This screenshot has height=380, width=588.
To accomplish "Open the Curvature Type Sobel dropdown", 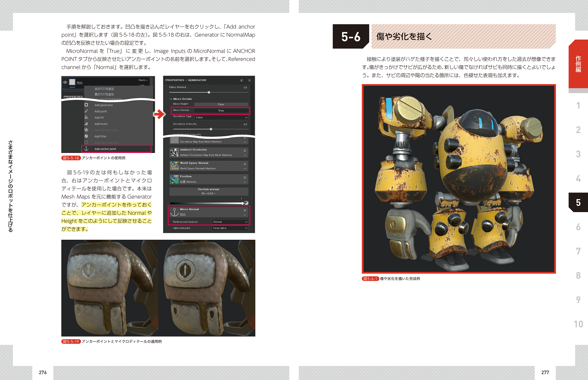I will pos(221,117).
